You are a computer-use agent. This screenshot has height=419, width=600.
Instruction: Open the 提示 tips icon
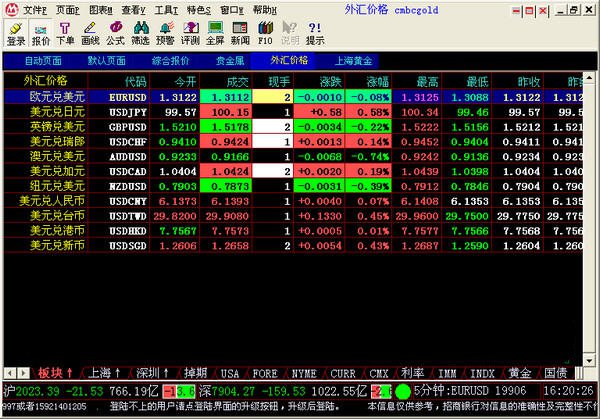point(315,34)
